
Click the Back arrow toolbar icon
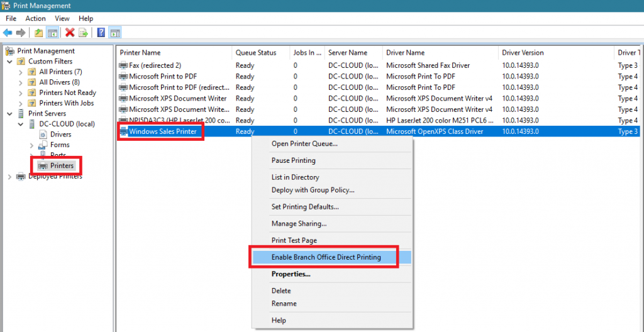8,33
